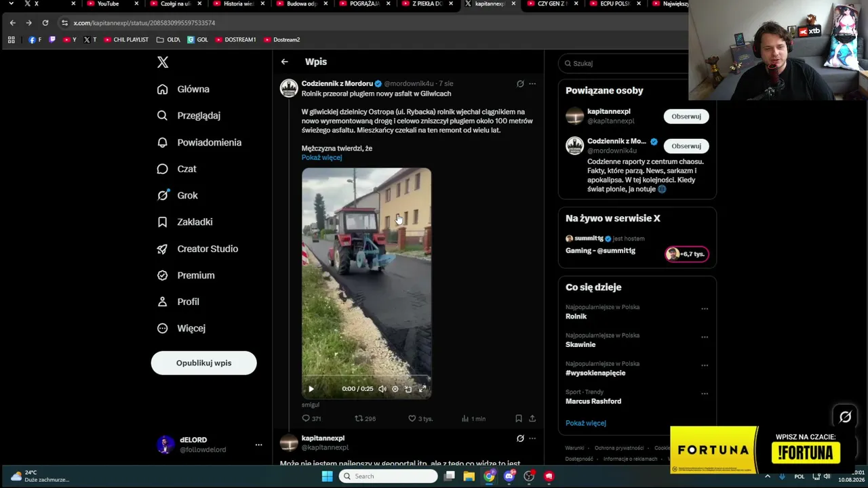Play the tractor video

pos(311,389)
